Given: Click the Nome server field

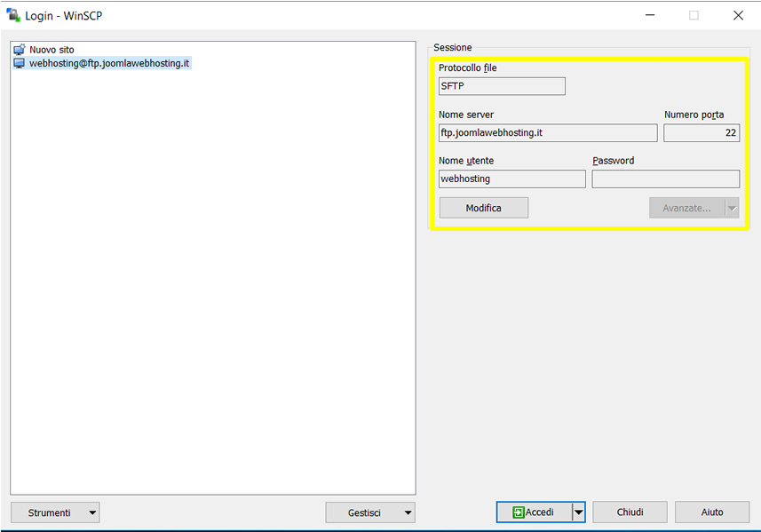Looking at the screenshot, I should tap(547, 133).
